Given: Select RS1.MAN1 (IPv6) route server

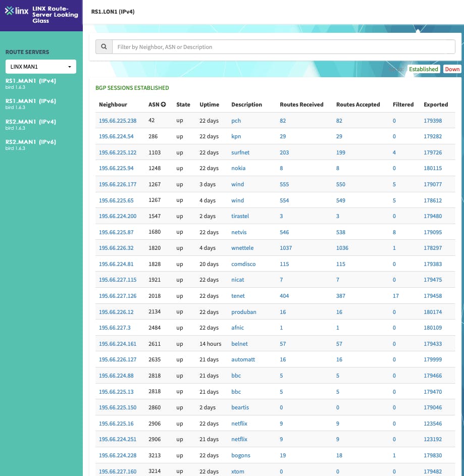Looking at the screenshot, I should tap(30, 101).
